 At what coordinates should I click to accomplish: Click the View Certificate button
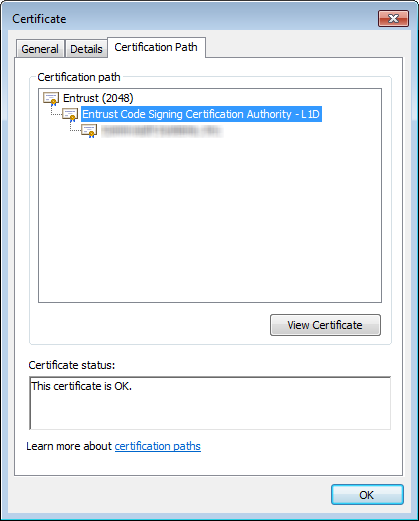tap(325, 325)
